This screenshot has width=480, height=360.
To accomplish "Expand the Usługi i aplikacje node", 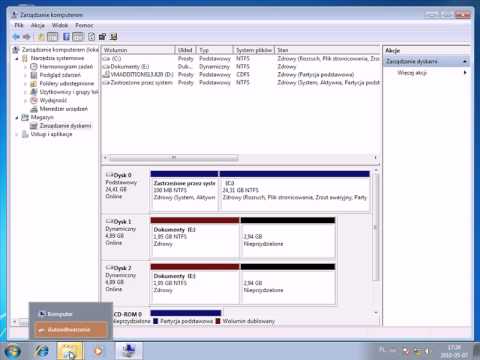I will [17, 134].
